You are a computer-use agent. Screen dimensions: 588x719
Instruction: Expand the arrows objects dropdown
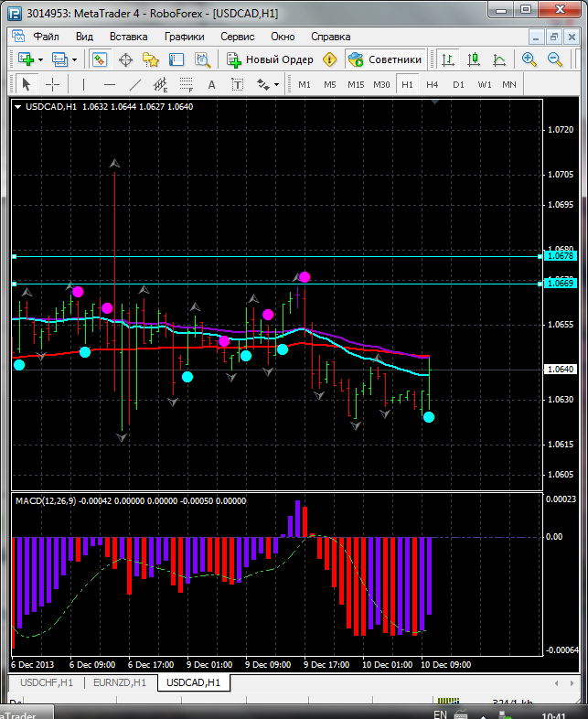(277, 84)
